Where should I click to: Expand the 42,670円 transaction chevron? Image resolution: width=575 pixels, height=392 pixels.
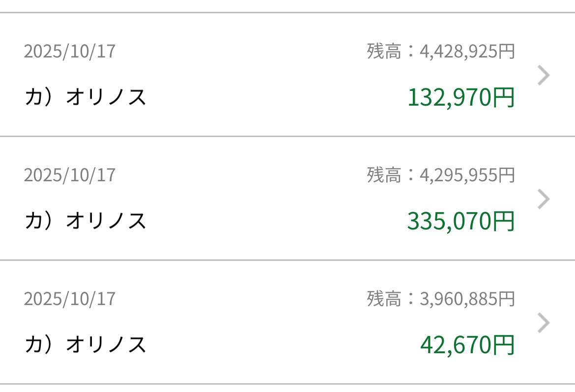point(543,323)
